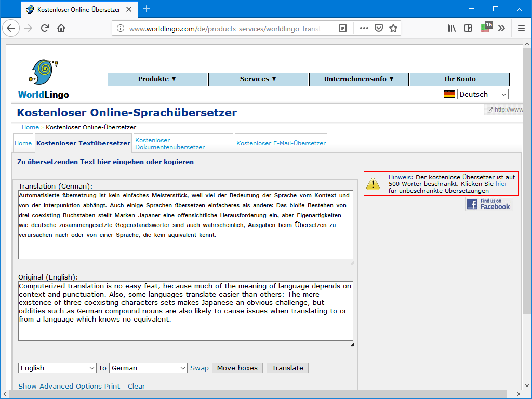Click the horizontal scrollbar left arrow
This screenshot has width=532, height=399.
[x=4, y=394]
